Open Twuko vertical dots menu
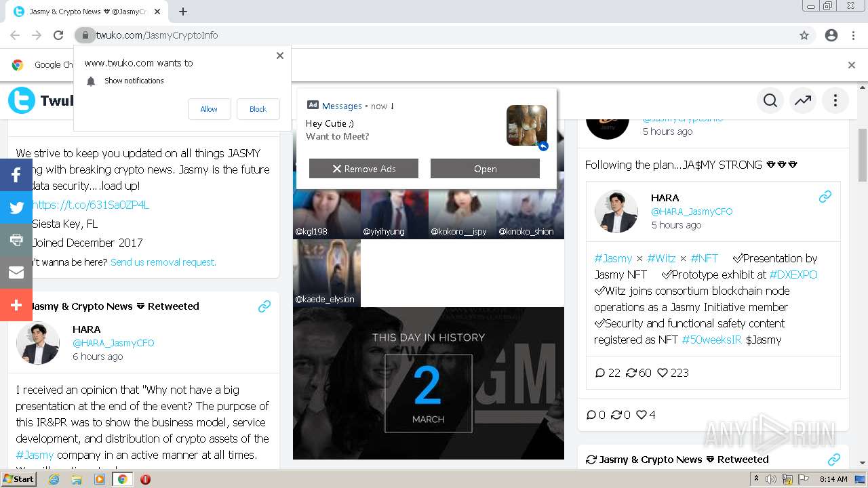This screenshot has height=488, width=868. (835, 101)
